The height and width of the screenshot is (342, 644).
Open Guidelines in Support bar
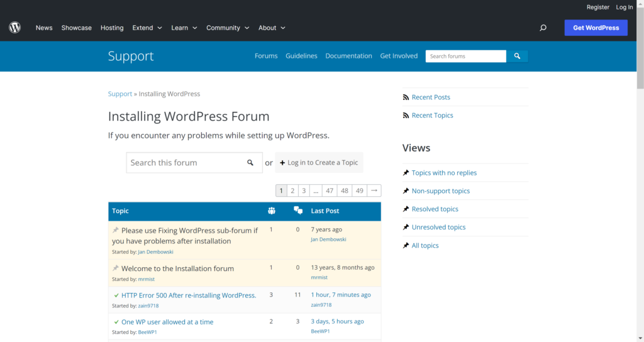pos(301,56)
